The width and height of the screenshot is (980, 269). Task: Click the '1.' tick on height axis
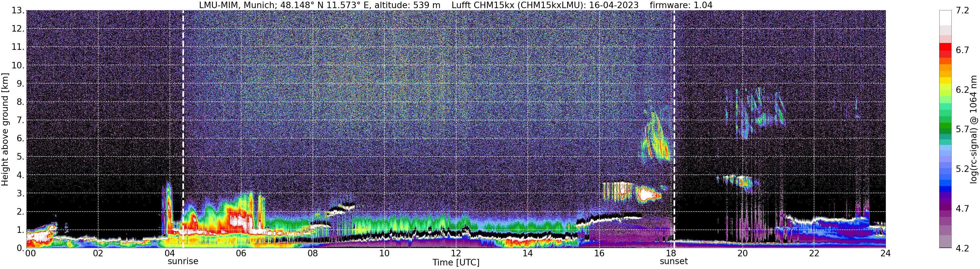click(20, 230)
